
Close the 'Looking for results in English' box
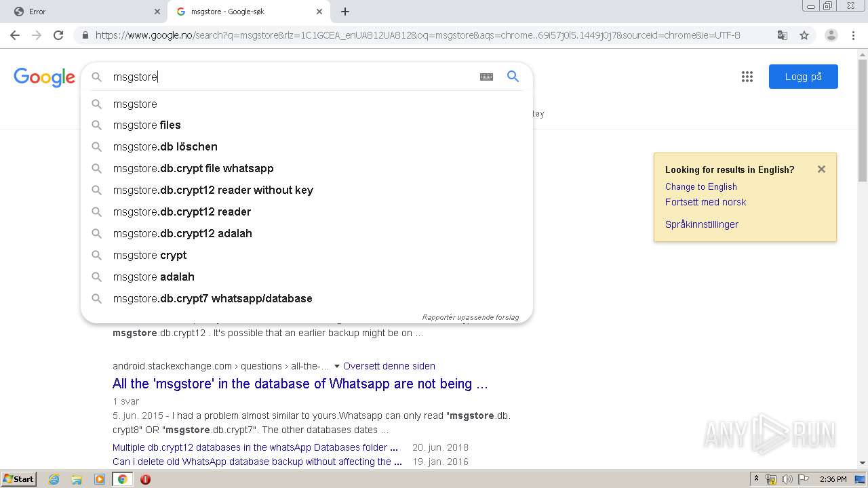pyautogui.click(x=821, y=169)
